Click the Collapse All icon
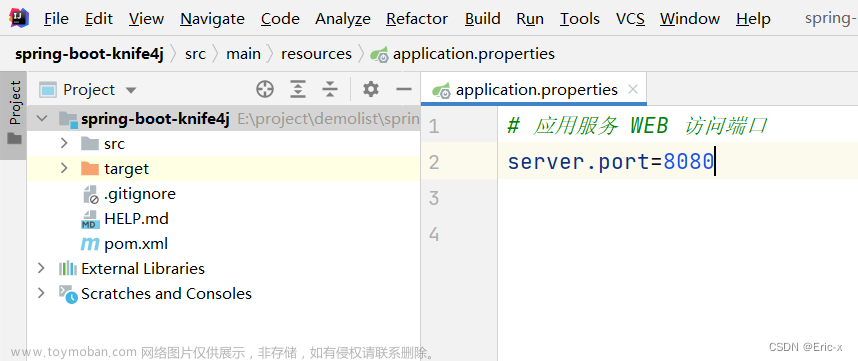Image resolution: width=858 pixels, height=361 pixels. 330,89
